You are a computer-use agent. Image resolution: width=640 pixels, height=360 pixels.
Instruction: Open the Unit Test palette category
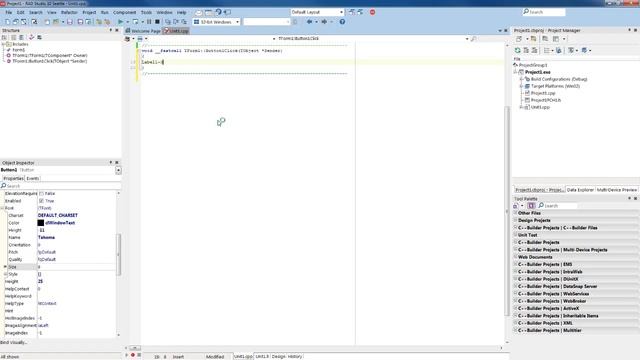click(x=576, y=235)
